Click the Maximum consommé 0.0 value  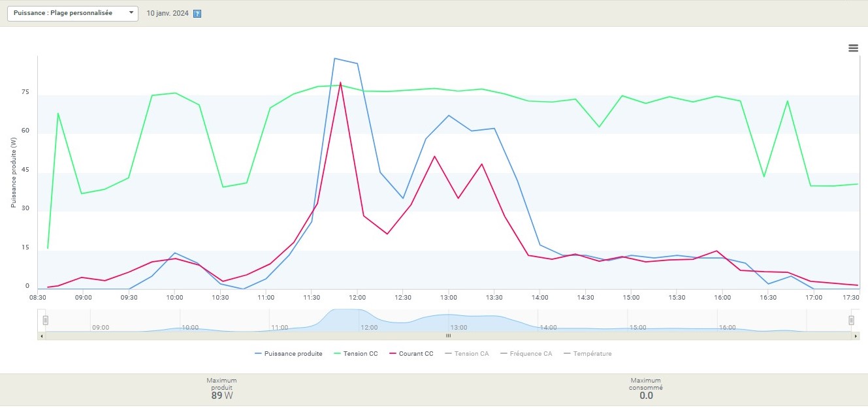[x=646, y=396]
